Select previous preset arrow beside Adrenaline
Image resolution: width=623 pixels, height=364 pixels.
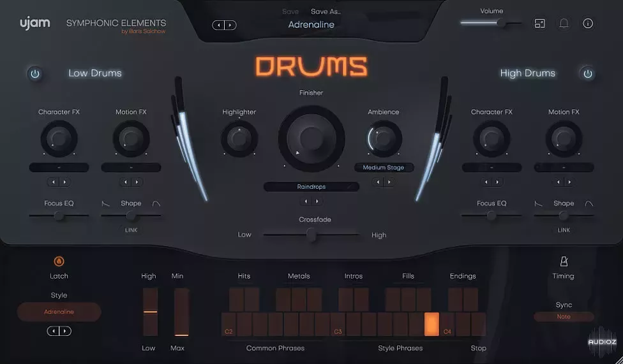pos(218,25)
